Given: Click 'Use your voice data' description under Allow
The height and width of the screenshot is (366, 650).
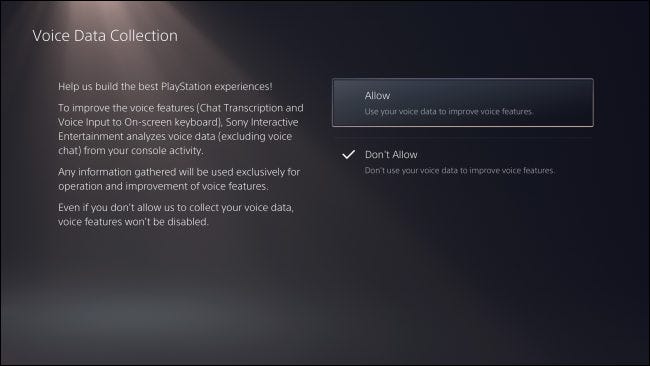Looking at the screenshot, I should pyautogui.click(x=449, y=111).
